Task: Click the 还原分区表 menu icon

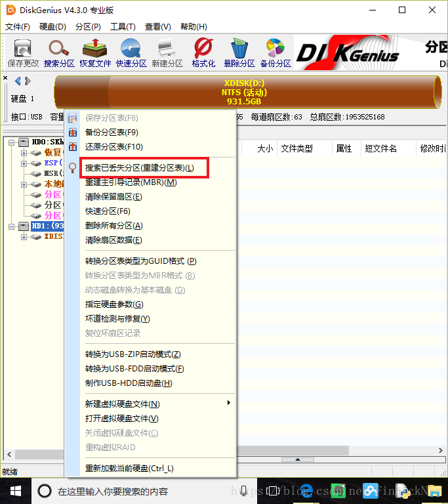Action: [73, 147]
